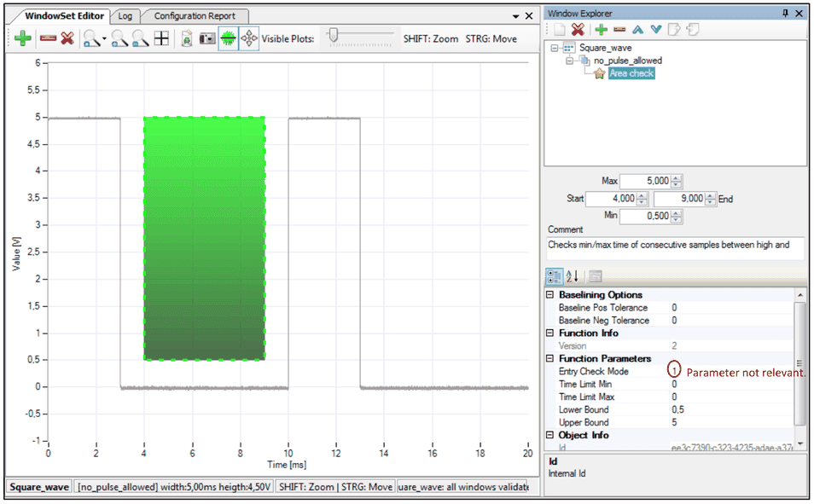This screenshot has height=504, width=814.
Task: Open the Configuration Report tab
Action: (195, 16)
